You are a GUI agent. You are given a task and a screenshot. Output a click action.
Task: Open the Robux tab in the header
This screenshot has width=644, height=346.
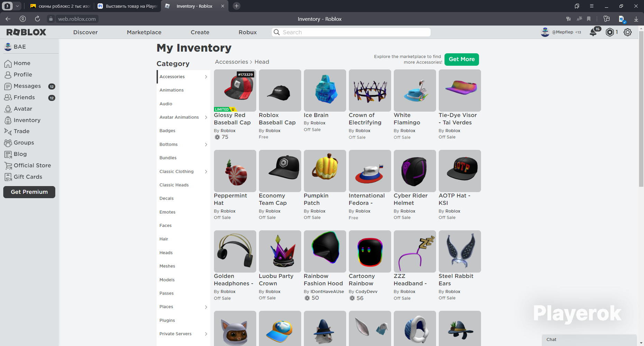coord(248,32)
